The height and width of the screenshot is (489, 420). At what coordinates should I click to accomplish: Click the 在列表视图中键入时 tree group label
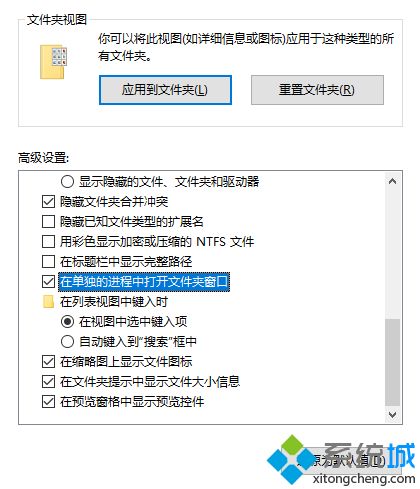(114, 302)
